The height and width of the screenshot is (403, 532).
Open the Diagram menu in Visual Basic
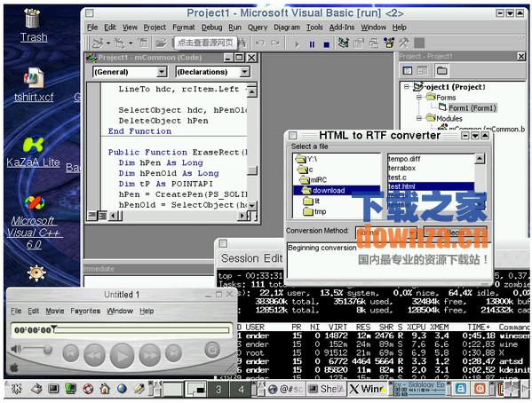point(287,28)
